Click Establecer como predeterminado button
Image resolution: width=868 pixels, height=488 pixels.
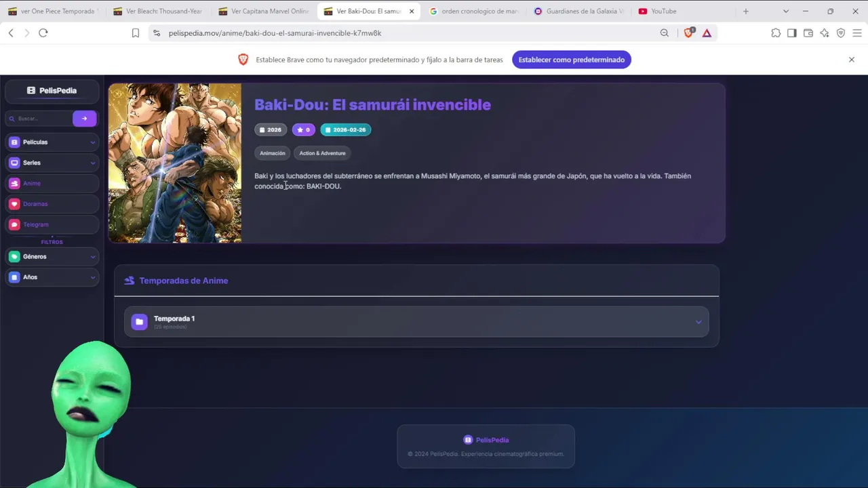pyautogui.click(x=572, y=60)
